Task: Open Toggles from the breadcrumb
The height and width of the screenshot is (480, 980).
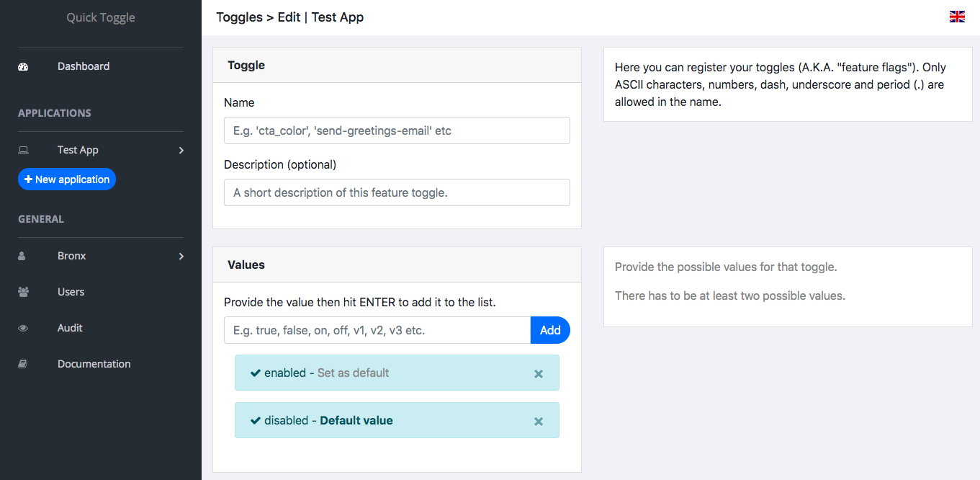Action: 239,17
